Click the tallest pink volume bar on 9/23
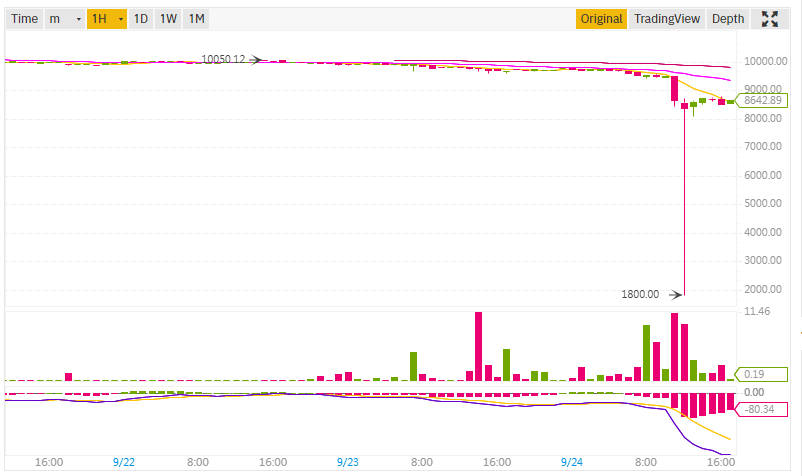Viewport: 802px width, 476px height. tap(479, 346)
